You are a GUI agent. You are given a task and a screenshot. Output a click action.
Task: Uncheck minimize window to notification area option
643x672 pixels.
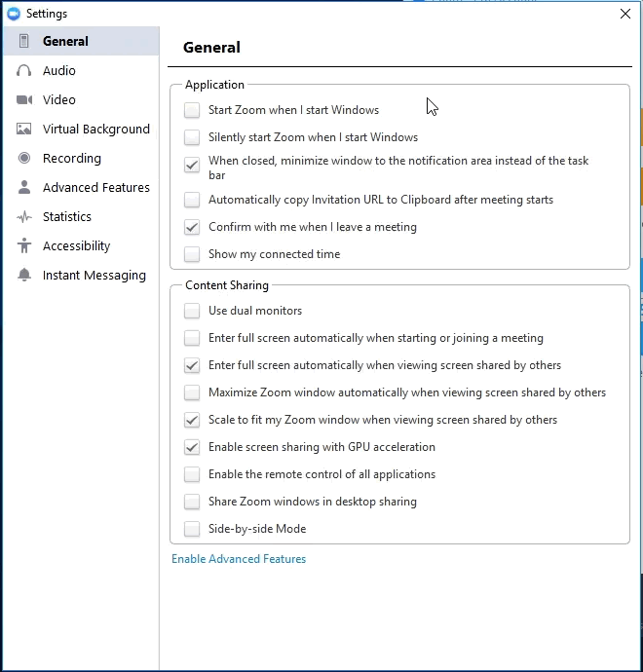coord(192,165)
